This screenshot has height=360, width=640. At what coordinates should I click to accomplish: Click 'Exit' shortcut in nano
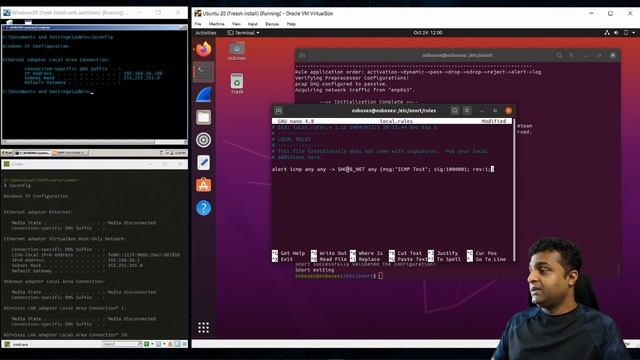pos(282,259)
